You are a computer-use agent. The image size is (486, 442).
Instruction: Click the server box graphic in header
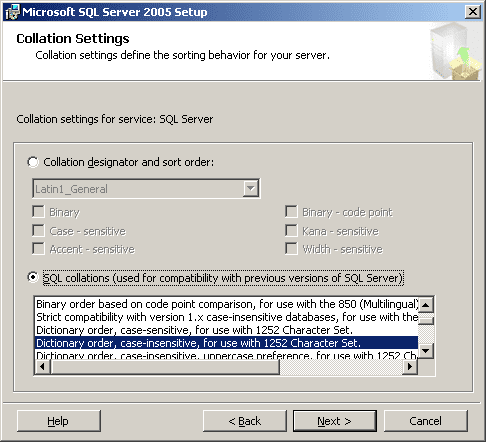pyautogui.click(x=456, y=52)
